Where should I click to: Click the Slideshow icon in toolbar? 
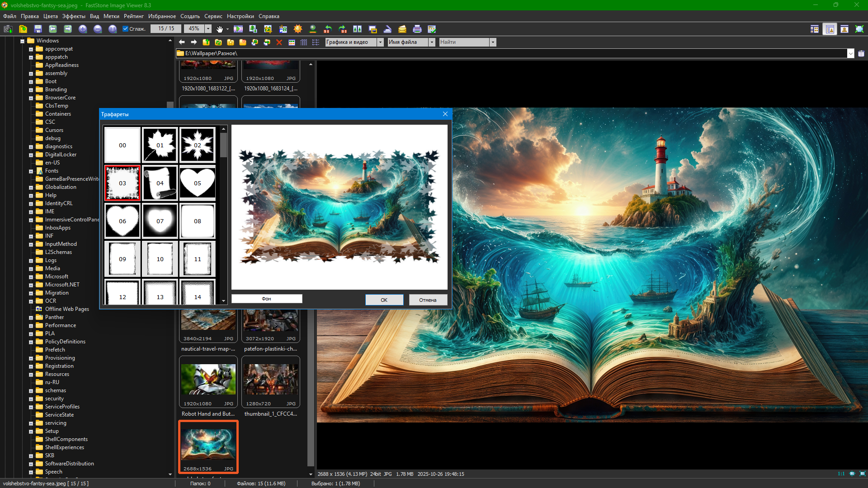point(238,29)
